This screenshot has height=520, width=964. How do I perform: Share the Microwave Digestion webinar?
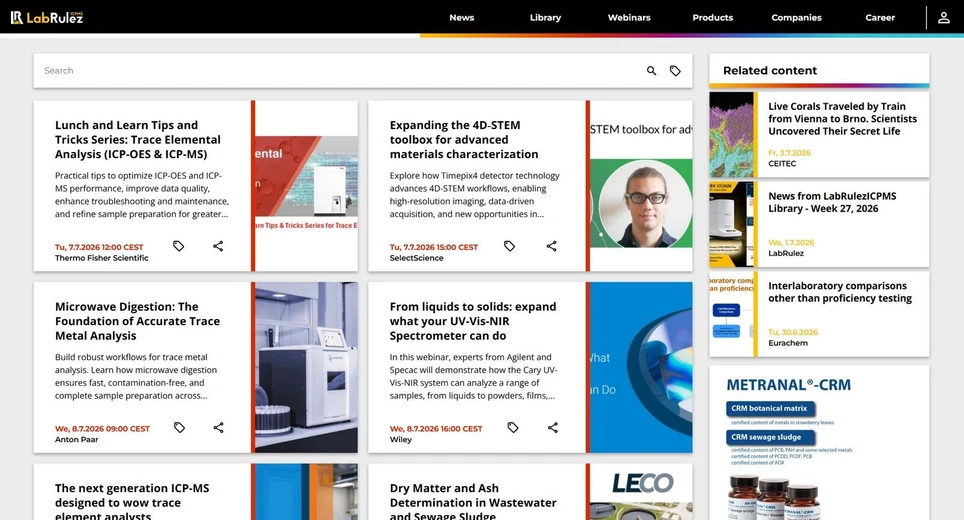[x=218, y=427]
